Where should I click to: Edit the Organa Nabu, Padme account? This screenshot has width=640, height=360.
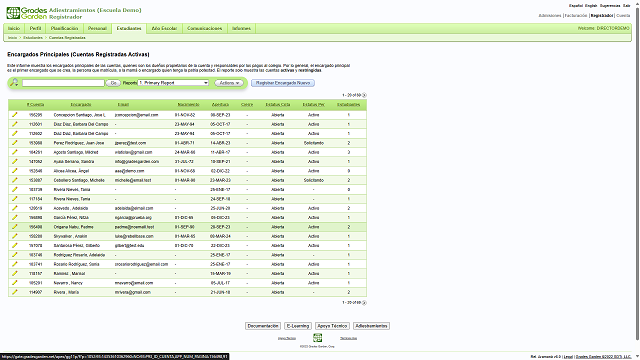click(x=15, y=227)
